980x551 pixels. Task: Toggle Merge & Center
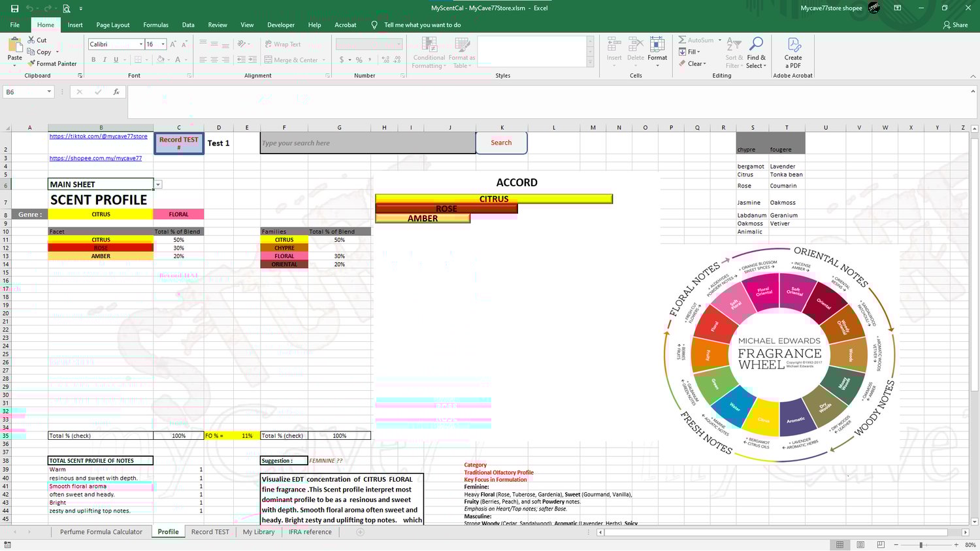[291, 59]
